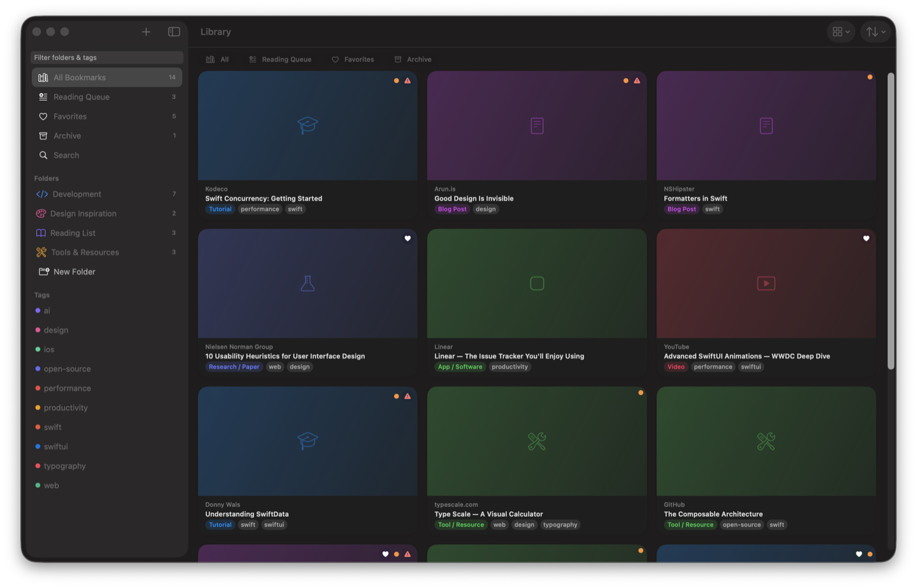Viewport: 917px width, 588px height.
Task: Click tools icon on The Composable Architecture card
Action: (x=766, y=441)
